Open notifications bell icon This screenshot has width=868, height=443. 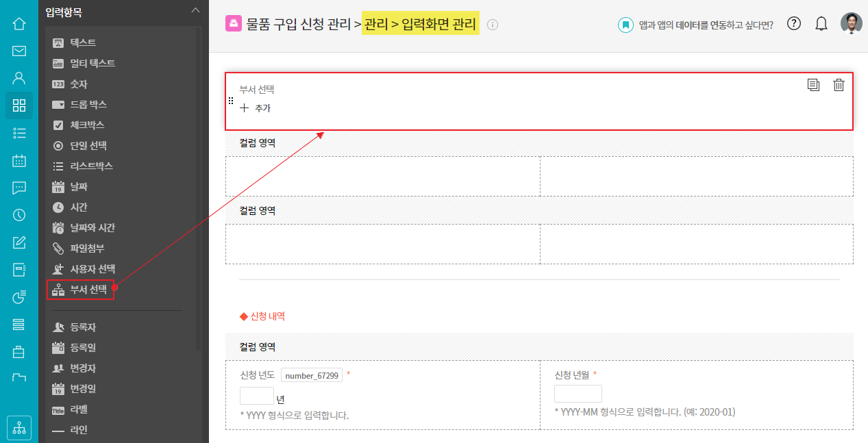coord(821,24)
